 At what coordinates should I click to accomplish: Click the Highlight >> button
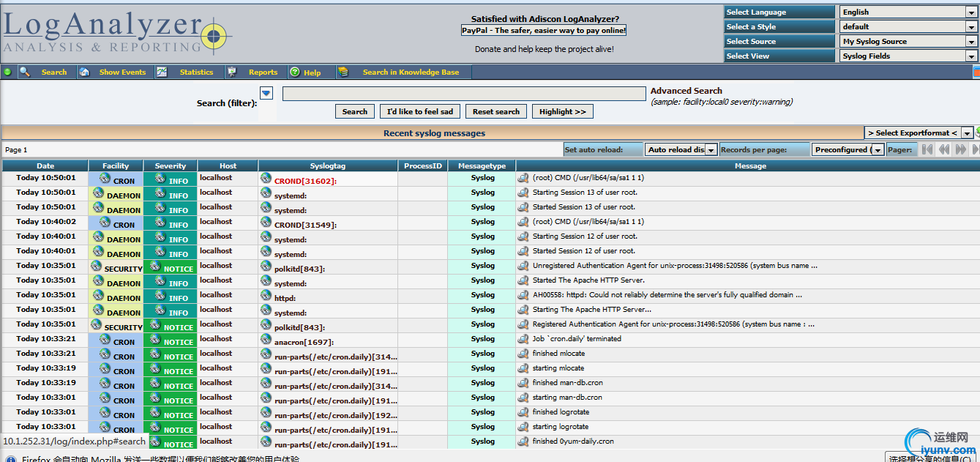coord(563,111)
